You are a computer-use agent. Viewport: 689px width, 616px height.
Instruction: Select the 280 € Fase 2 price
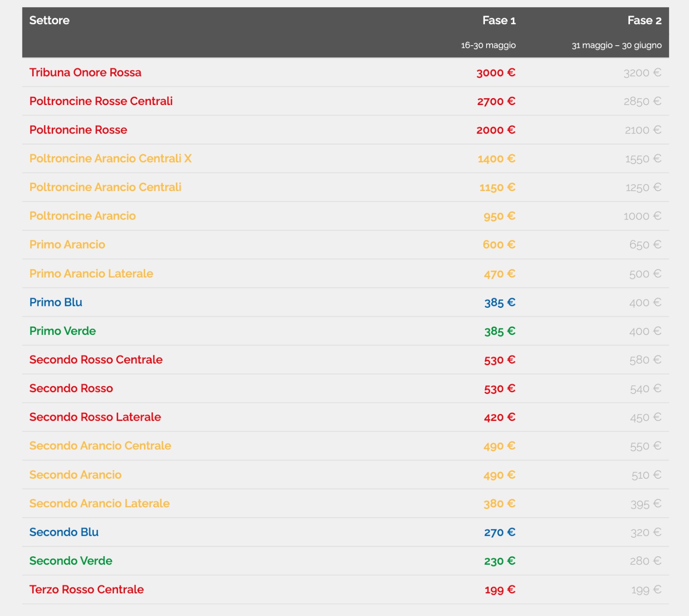tap(646, 561)
